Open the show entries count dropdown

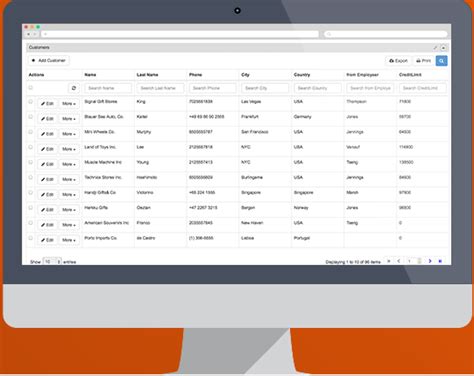point(52,262)
